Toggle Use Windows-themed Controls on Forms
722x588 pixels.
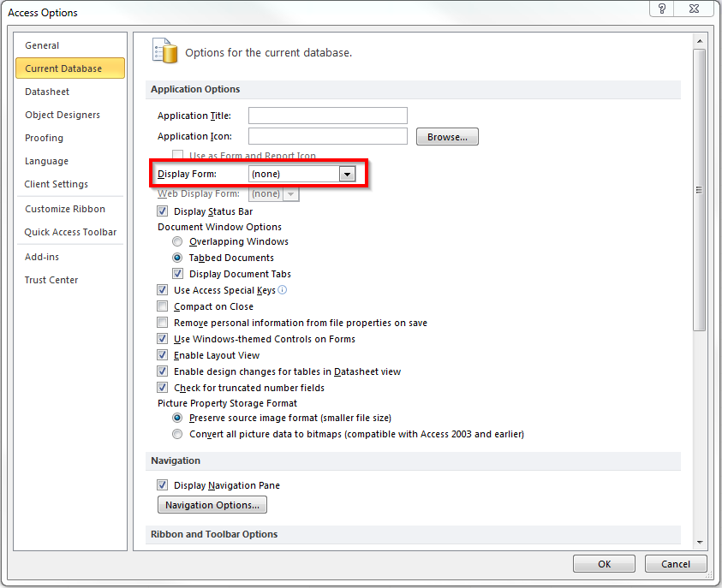162,339
